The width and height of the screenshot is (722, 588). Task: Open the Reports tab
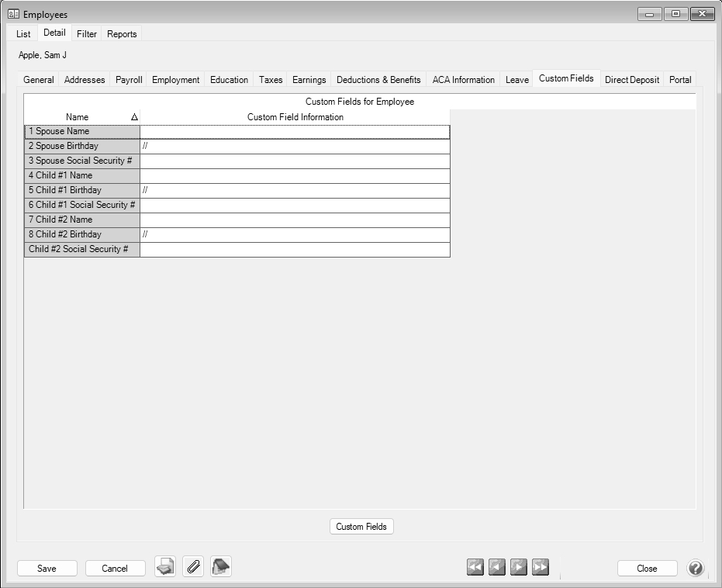coord(122,34)
